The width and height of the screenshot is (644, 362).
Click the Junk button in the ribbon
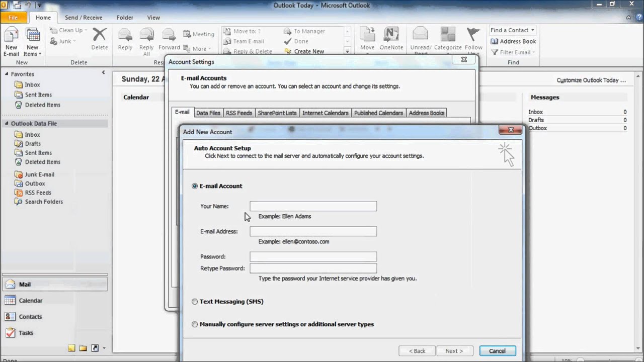tap(62, 41)
